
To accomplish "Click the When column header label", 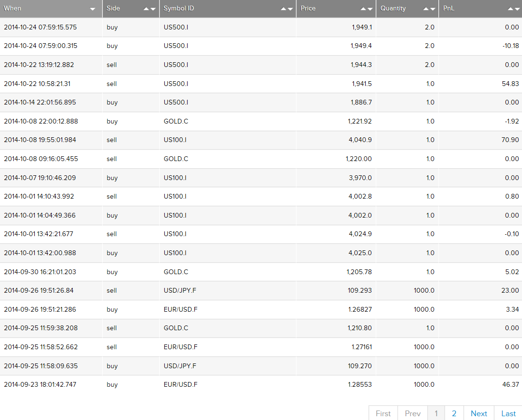I will point(13,9).
